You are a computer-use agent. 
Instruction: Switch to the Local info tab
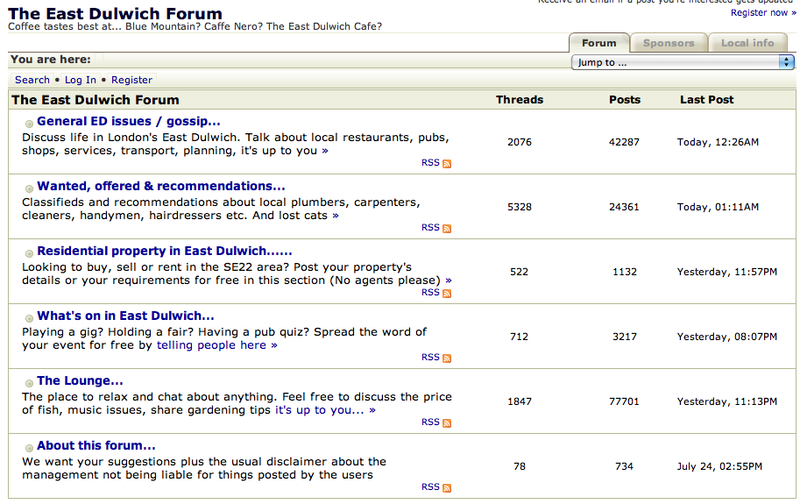(x=747, y=43)
